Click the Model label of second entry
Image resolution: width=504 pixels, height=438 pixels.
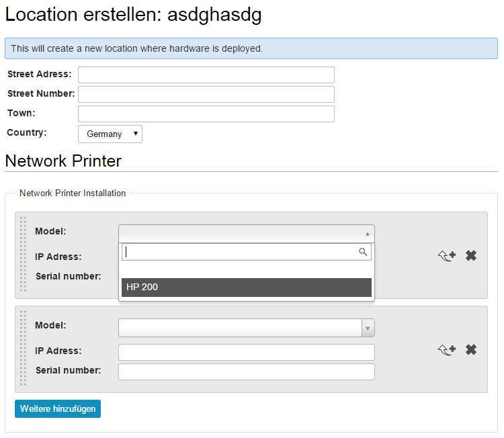click(x=50, y=325)
